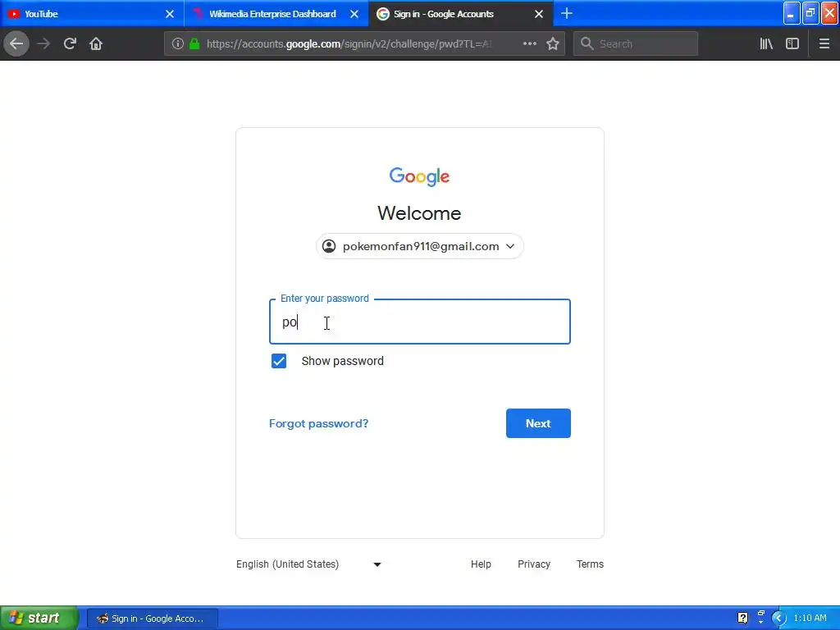This screenshot has height=630, width=840.
Task: Click the Sign in - Google Acco... taskbar button
Action: (152, 619)
